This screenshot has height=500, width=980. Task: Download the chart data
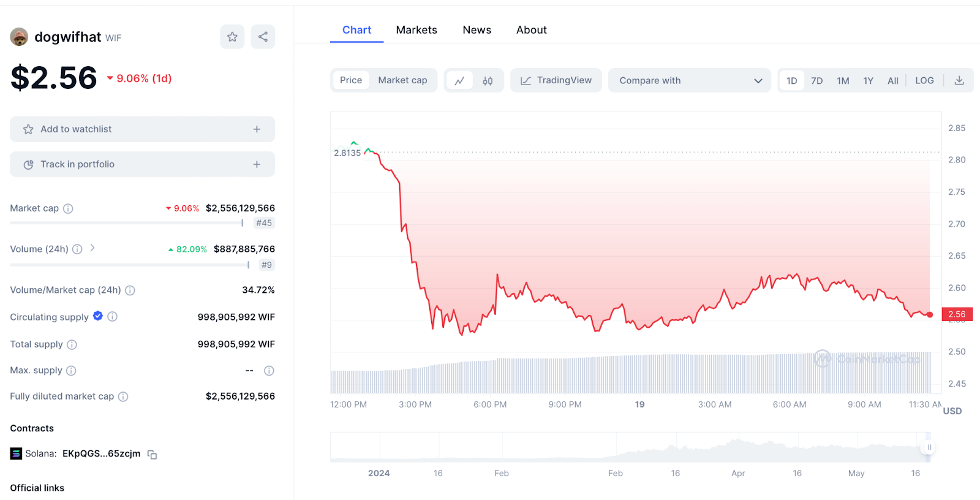[x=959, y=80]
